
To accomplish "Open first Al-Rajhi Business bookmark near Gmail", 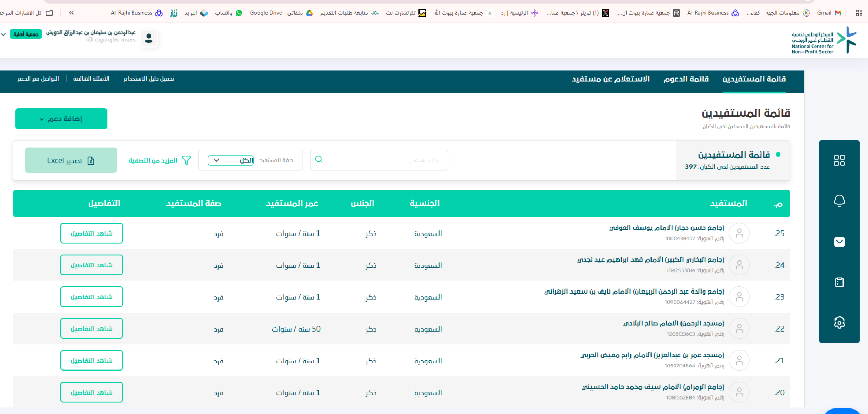I will pos(713,13).
